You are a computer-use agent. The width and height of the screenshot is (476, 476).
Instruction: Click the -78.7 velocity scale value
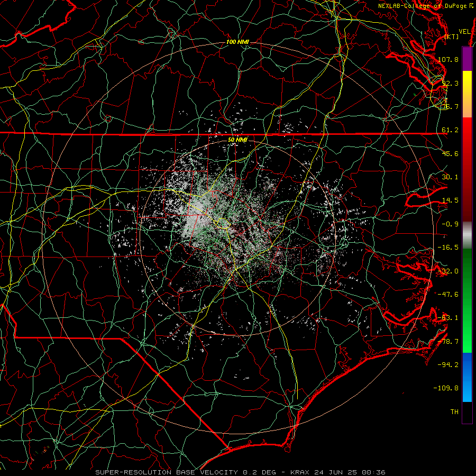pyautogui.click(x=448, y=342)
